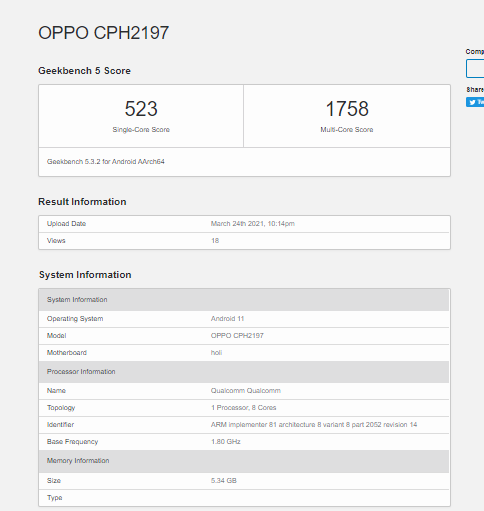Click the Single-Core Score label

click(141, 130)
